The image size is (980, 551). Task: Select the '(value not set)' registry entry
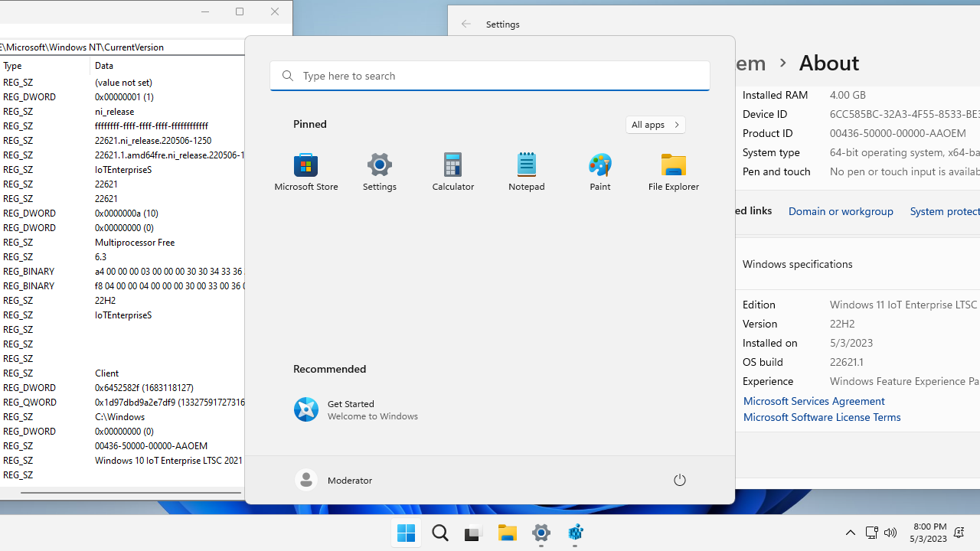(123, 83)
